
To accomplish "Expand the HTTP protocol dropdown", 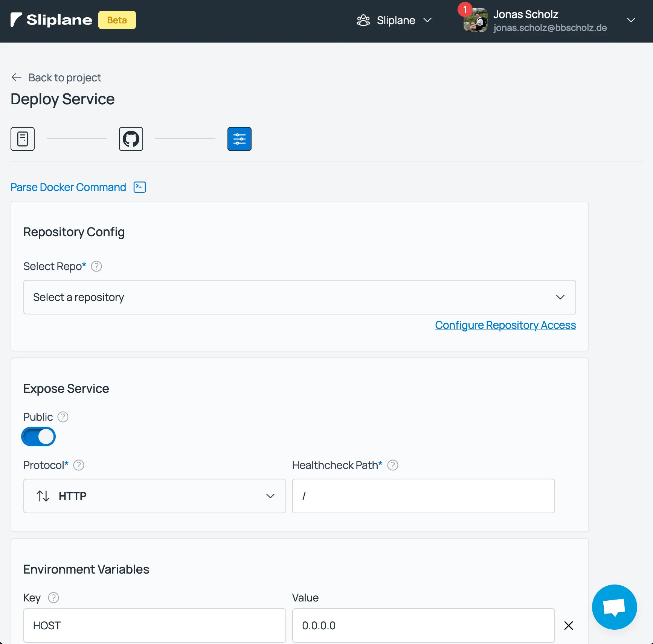I will point(154,496).
